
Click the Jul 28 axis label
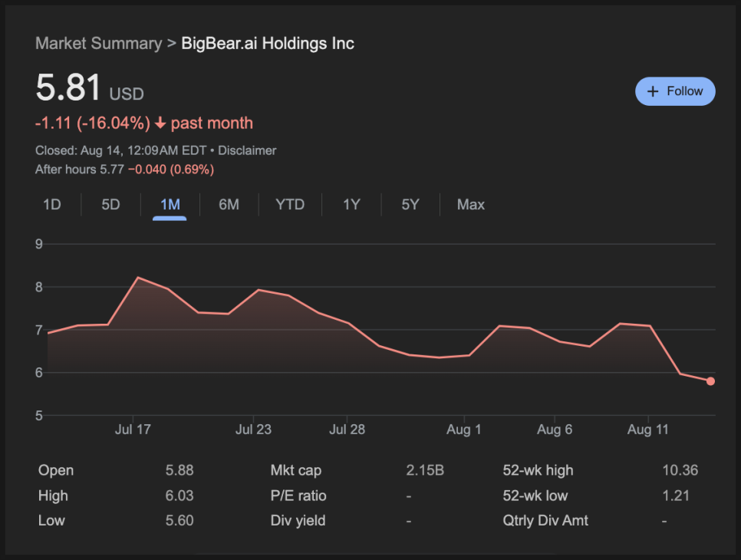tap(347, 430)
